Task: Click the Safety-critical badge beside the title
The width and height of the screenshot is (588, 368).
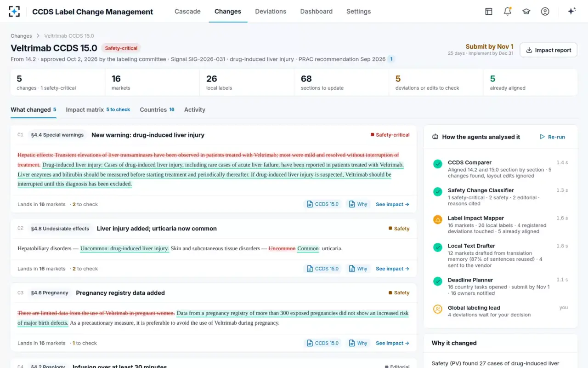Action: [x=120, y=48]
